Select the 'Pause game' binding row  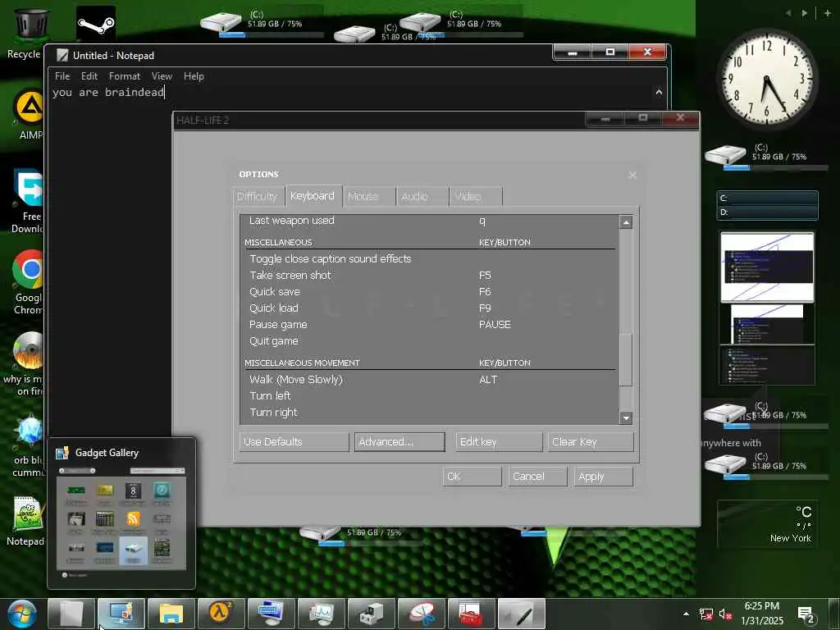pyautogui.click(x=429, y=325)
